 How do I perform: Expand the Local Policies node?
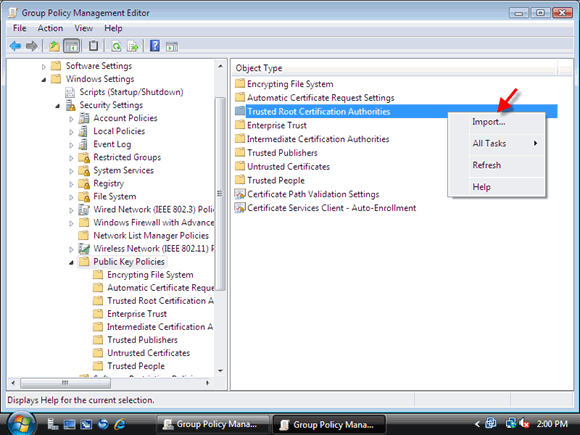(71, 132)
